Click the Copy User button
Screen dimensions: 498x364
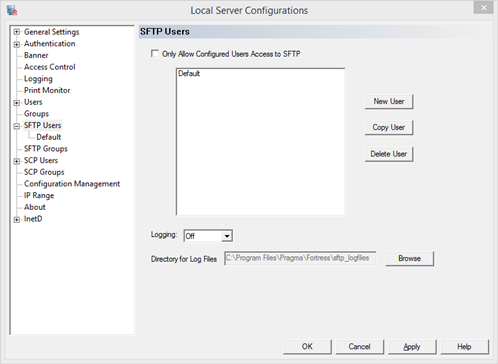(x=389, y=128)
